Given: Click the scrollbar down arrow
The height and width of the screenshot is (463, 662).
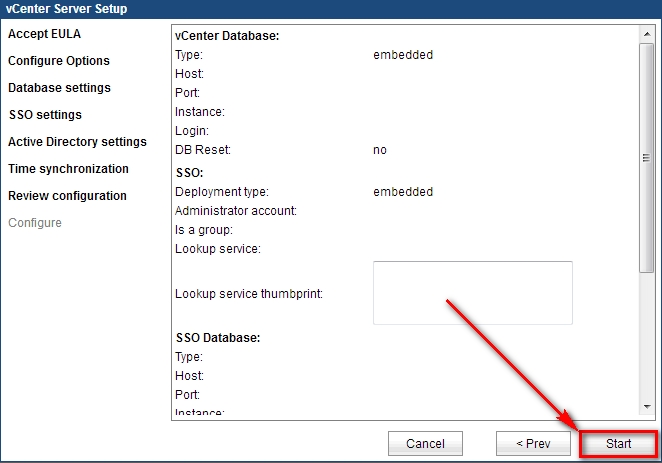Looking at the screenshot, I should pos(647,407).
